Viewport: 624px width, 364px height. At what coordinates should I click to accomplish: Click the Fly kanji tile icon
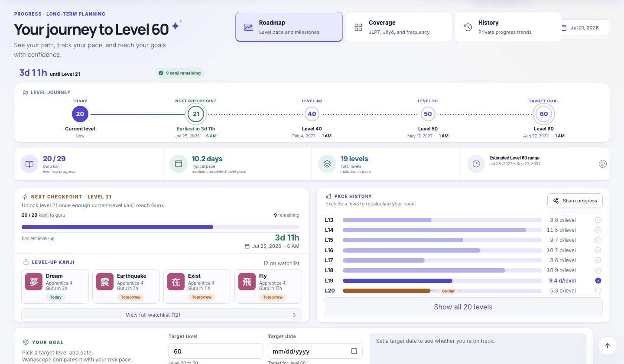(x=247, y=282)
